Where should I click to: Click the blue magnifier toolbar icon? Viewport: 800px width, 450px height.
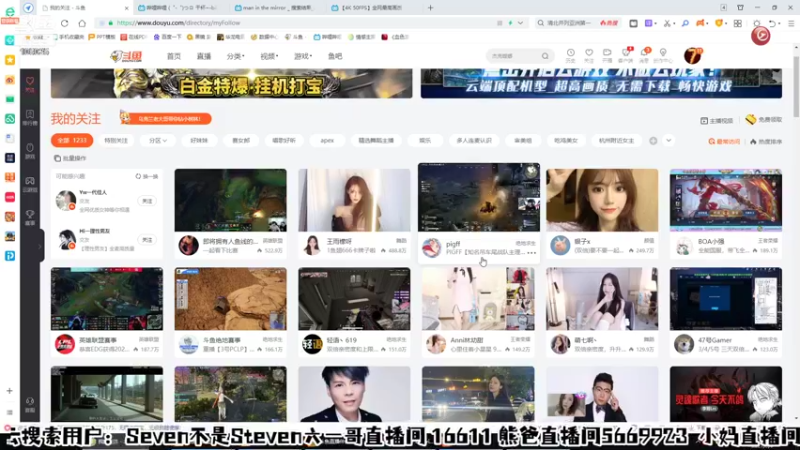point(685,23)
